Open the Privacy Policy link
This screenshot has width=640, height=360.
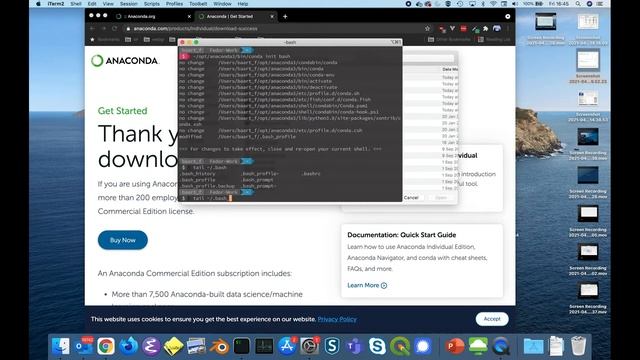337,319
